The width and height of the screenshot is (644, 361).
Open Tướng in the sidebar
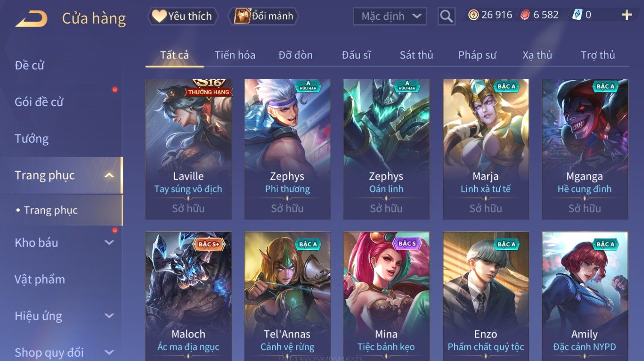32,139
